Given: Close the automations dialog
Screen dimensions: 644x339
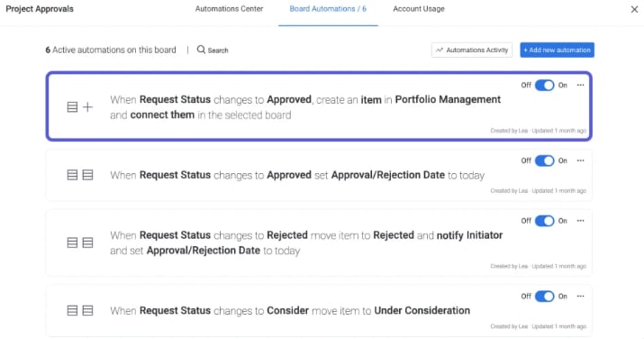Looking at the screenshot, I should click(635, 9).
